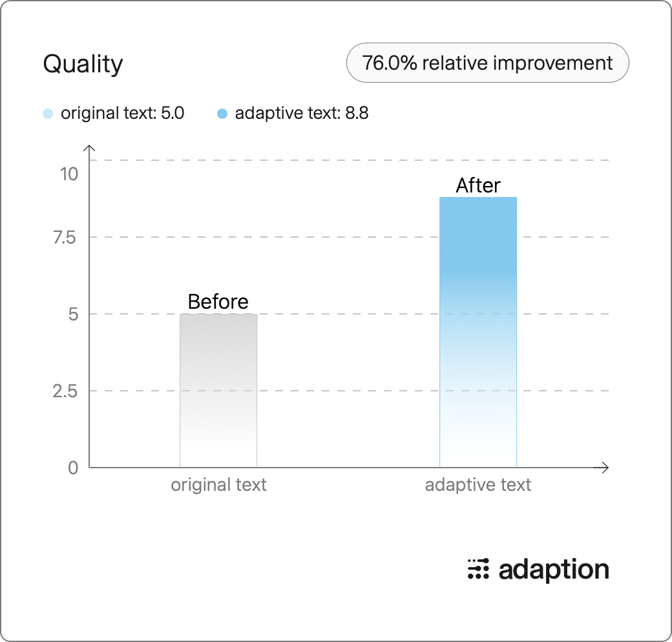Click the Quality chart title
The width and height of the screenshot is (672, 642).
(x=83, y=65)
